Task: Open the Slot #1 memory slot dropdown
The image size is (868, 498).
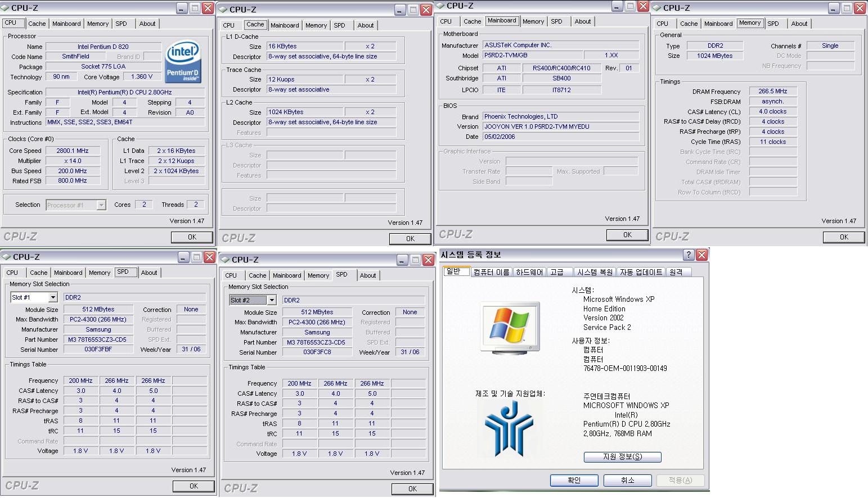Action: coord(53,297)
